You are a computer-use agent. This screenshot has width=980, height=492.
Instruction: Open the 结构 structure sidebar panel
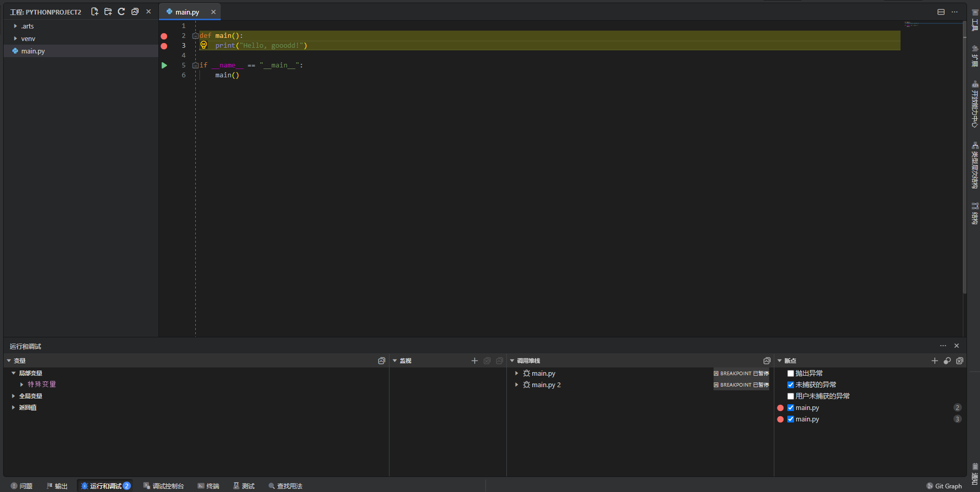click(x=975, y=213)
